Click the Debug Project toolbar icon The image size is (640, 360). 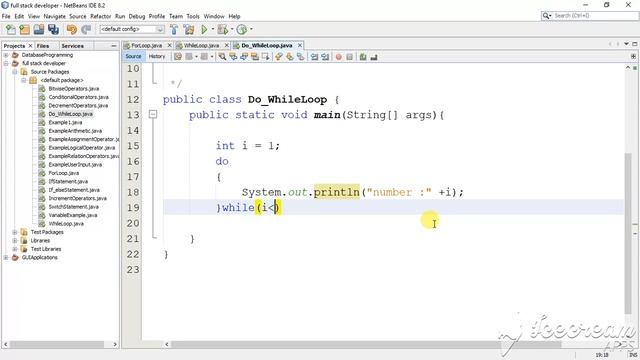pyautogui.click(x=222, y=29)
